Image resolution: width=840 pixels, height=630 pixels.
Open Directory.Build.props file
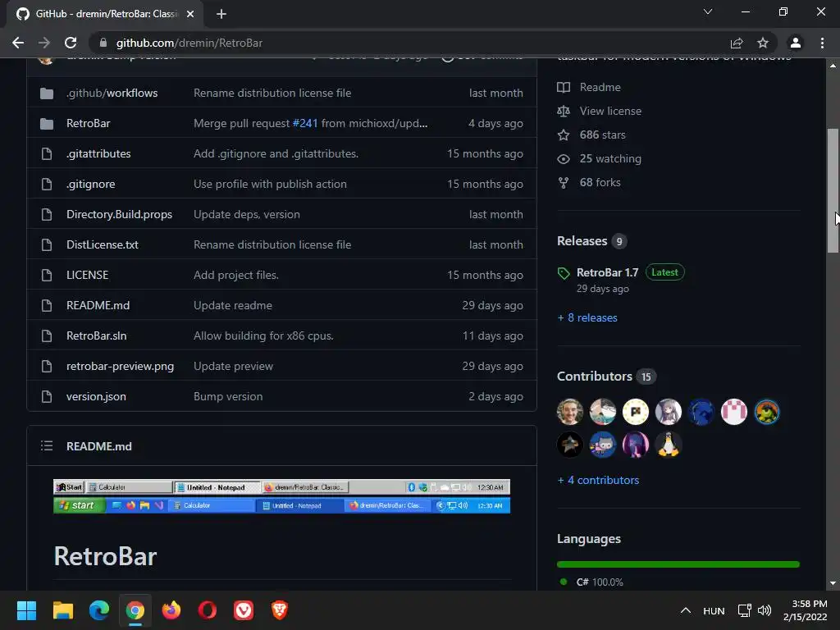[120, 214]
